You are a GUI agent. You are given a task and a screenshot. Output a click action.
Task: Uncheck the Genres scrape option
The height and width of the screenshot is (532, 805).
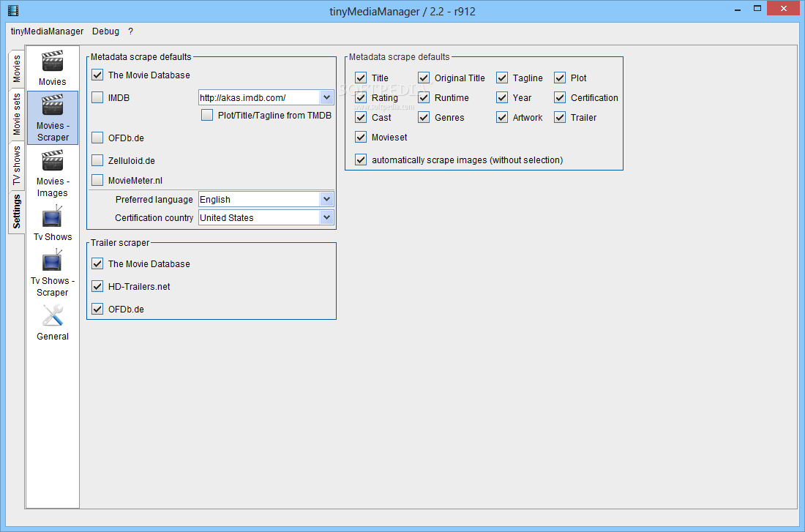tap(424, 118)
